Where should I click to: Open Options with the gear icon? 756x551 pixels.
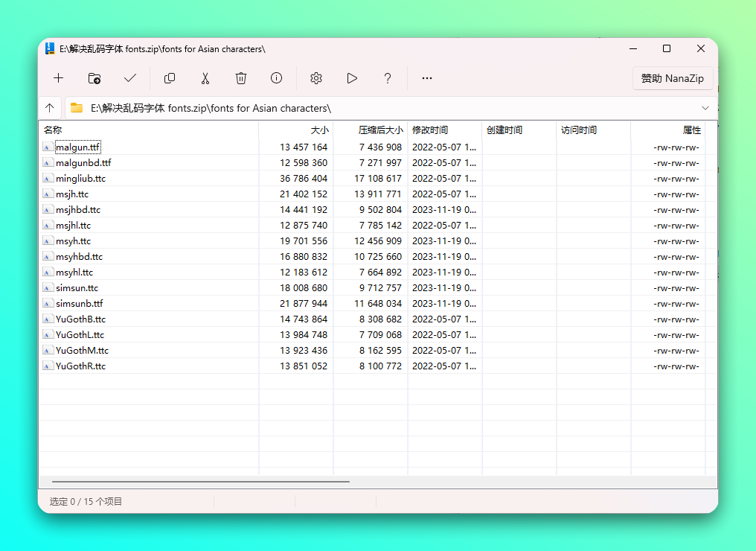(316, 78)
